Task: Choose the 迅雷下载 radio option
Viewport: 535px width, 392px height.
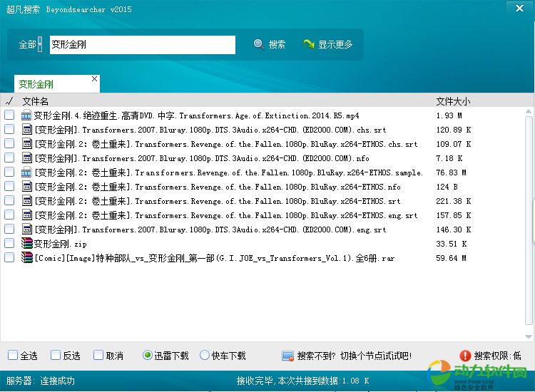Action: (x=148, y=355)
